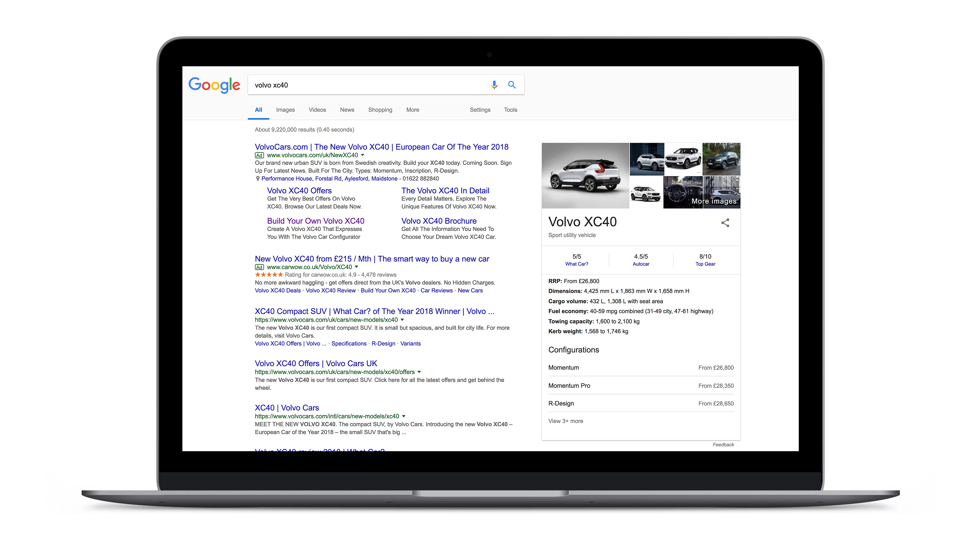This screenshot has width=980, height=554.
Task: Click the Ad badge on volvocars.com/uk/NewXC40
Action: [259, 155]
